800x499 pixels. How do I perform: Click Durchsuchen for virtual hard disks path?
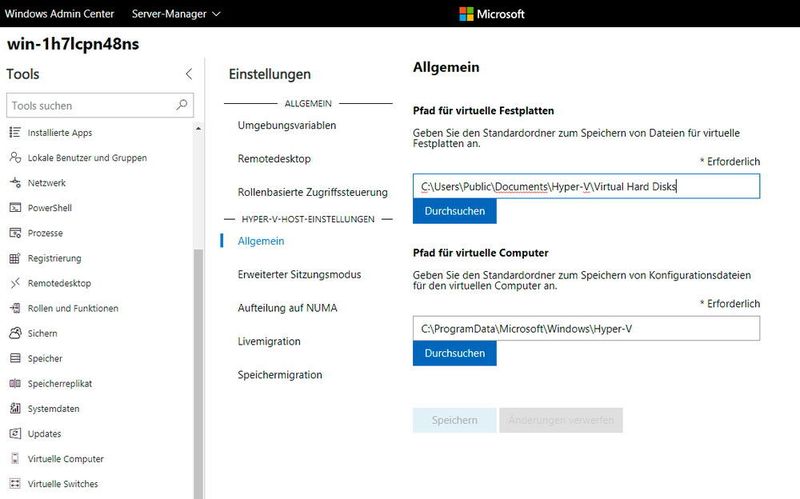point(455,211)
